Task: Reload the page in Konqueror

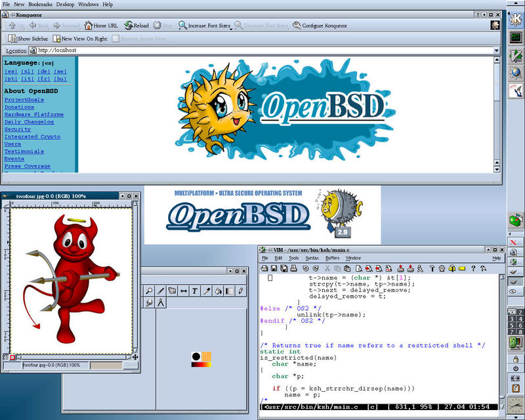Action: [x=136, y=26]
